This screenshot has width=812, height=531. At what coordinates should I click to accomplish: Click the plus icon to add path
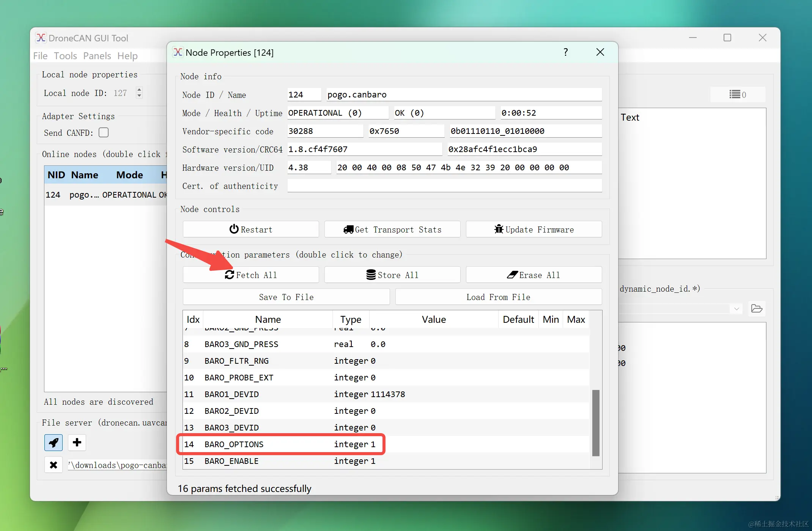point(77,443)
